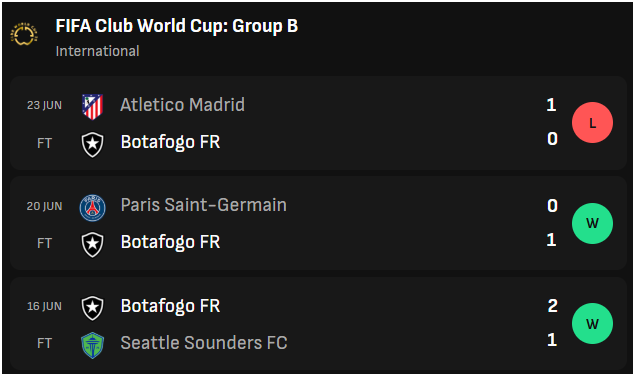The height and width of the screenshot is (376, 635).
Task: Open the Seattle Sounders FC team name
Action: (x=204, y=343)
